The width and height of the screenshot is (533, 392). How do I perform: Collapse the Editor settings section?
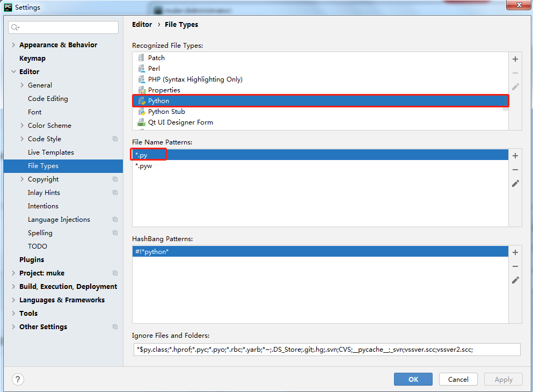coord(13,72)
